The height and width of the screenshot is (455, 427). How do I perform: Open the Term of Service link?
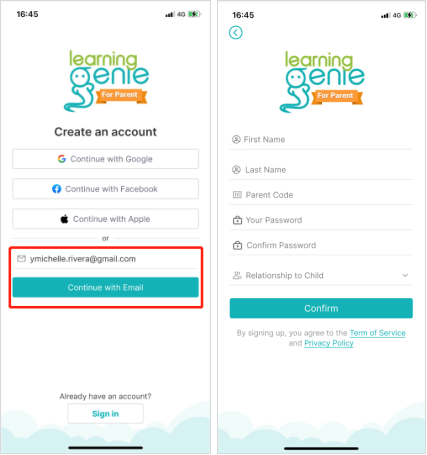point(378,333)
